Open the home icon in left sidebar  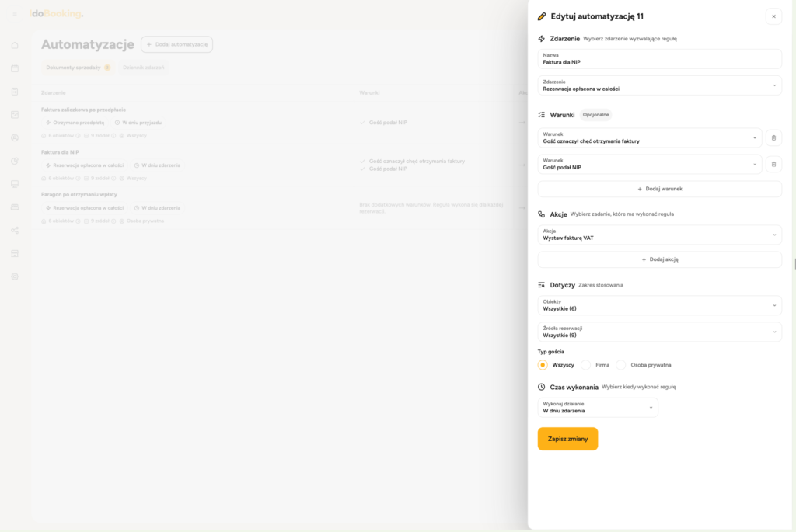[x=15, y=45]
